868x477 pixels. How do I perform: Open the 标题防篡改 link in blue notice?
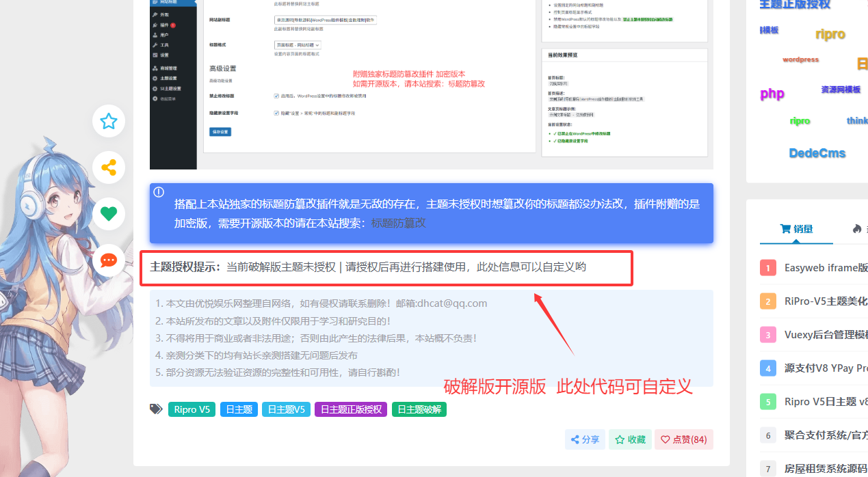click(x=398, y=223)
